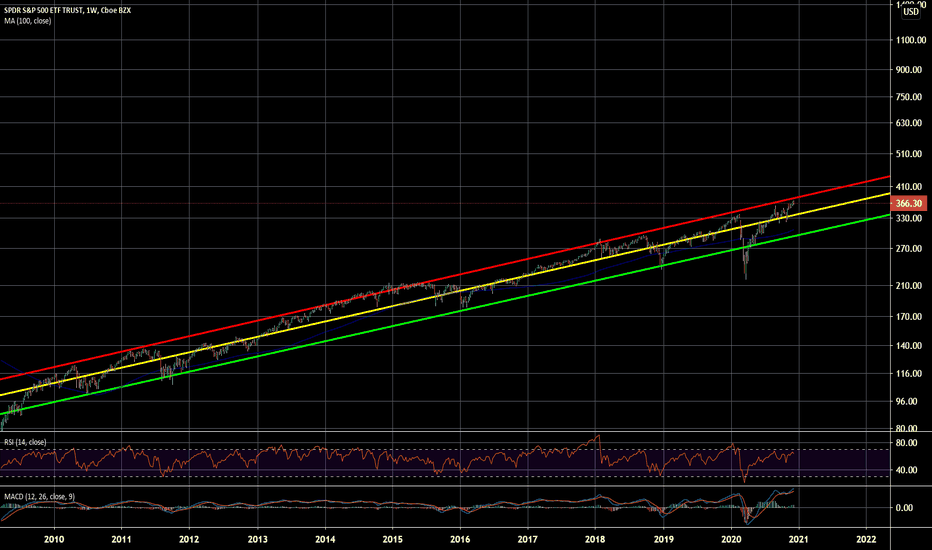
Task: Click the RSI (14, close) indicator label
Action: [25, 442]
